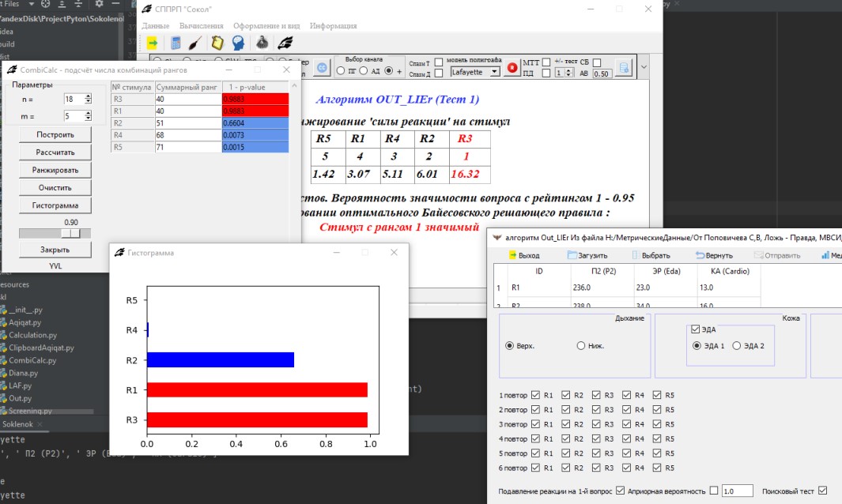Open the Оформление и вид menu
The width and height of the screenshot is (842, 504).
[x=266, y=26]
